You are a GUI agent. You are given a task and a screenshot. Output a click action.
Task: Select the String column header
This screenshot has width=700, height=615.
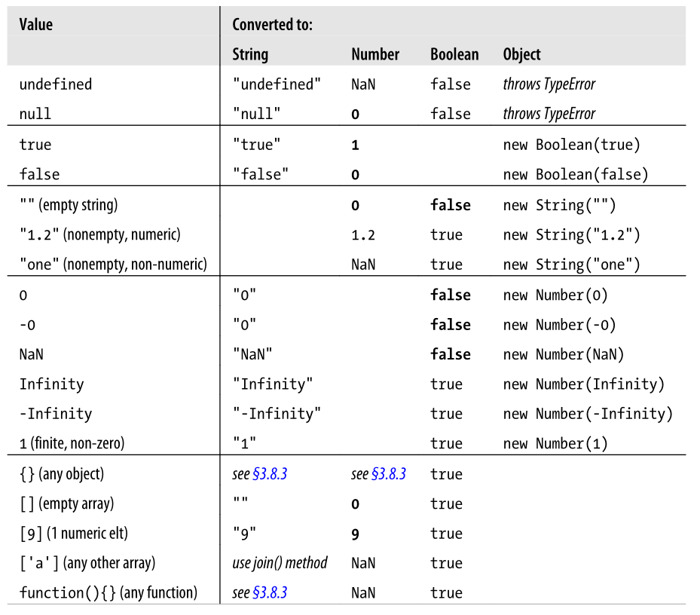click(x=250, y=54)
